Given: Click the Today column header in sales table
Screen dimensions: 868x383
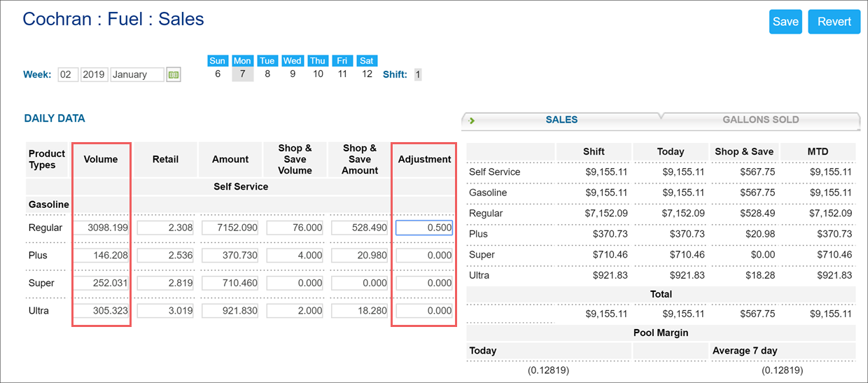Looking at the screenshot, I should click(x=671, y=151).
